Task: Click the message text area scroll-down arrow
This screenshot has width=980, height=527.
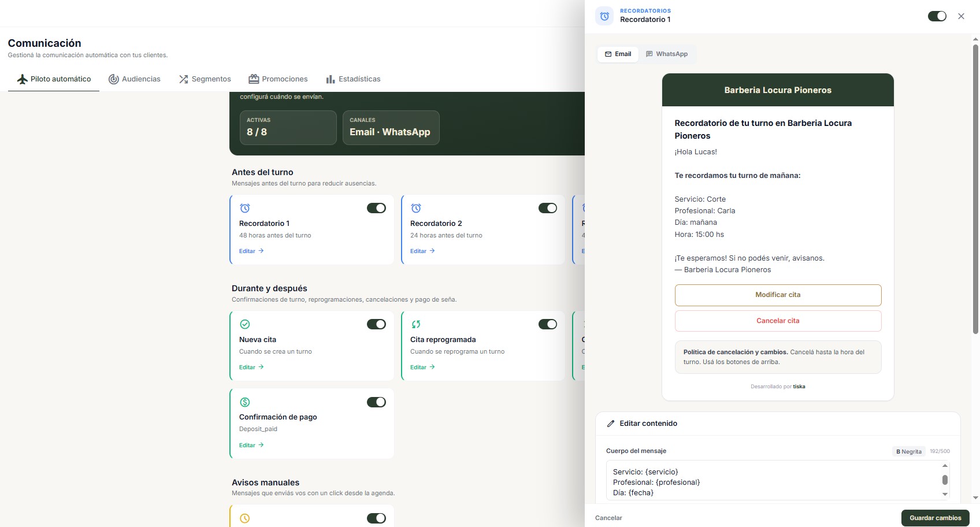Action: point(945,495)
